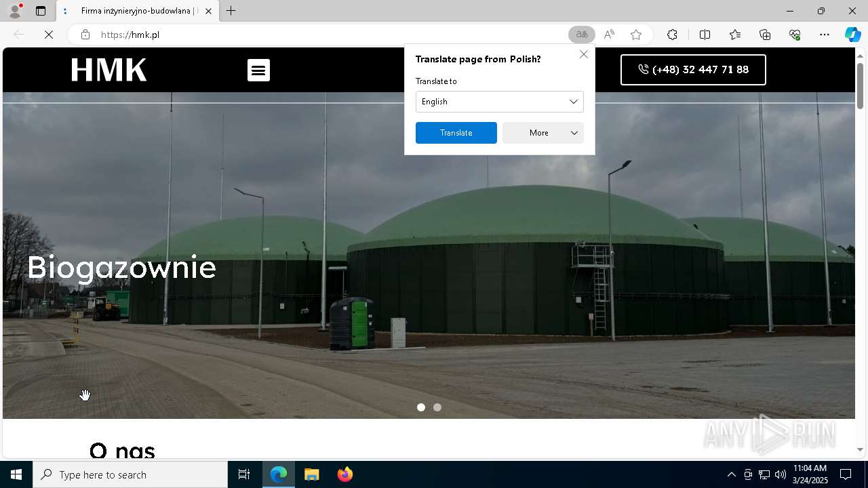Select the second slider dot
Image resolution: width=868 pixels, height=488 pixels.
coord(437,407)
